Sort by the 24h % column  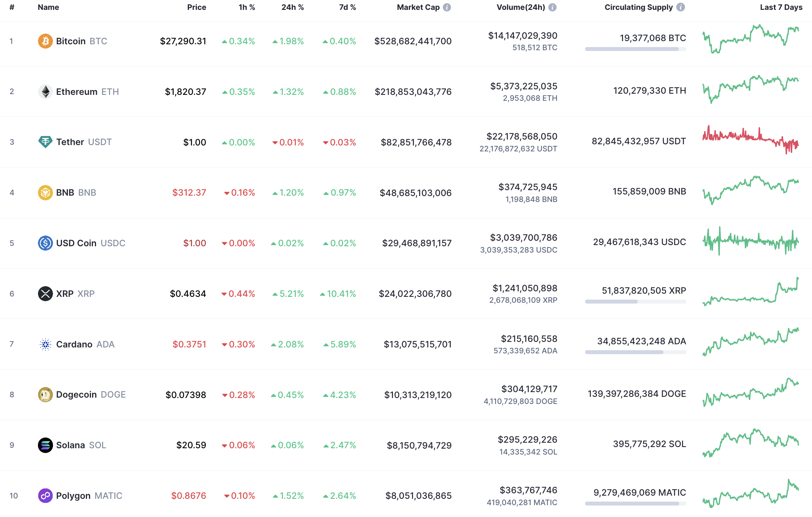(x=293, y=7)
